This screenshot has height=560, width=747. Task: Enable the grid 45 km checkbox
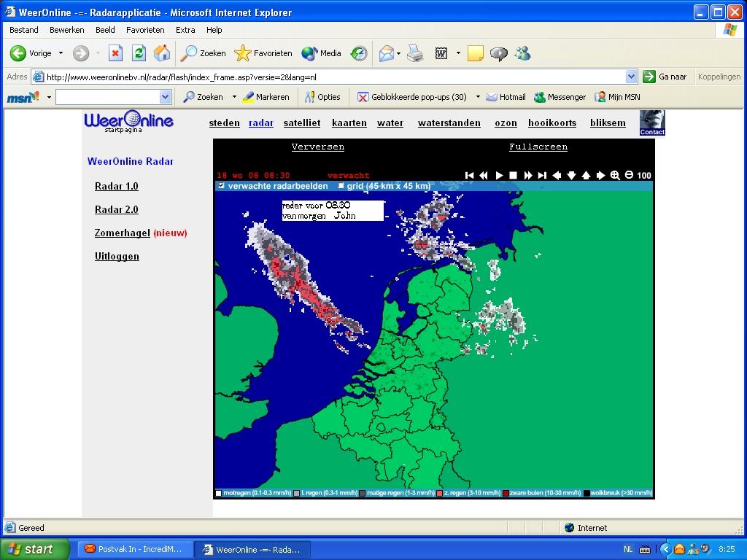pyautogui.click(x=341, y=186)
